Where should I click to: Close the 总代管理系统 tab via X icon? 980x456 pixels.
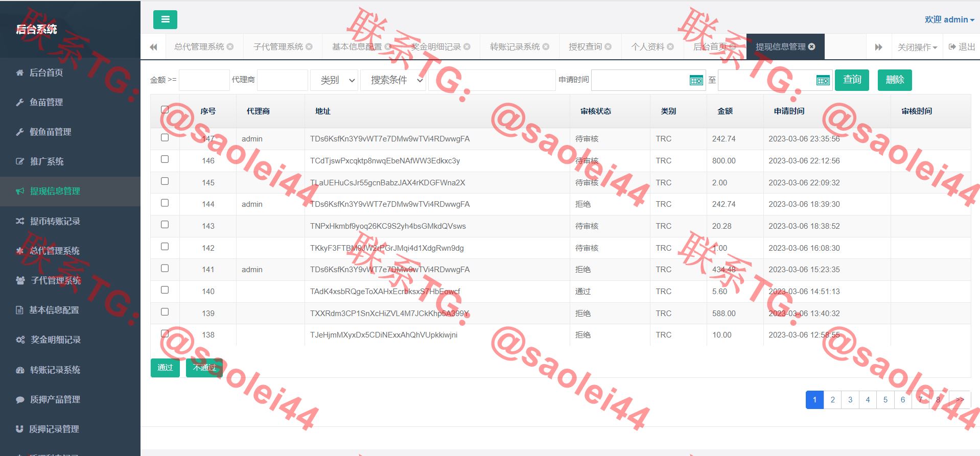[230, 47]
